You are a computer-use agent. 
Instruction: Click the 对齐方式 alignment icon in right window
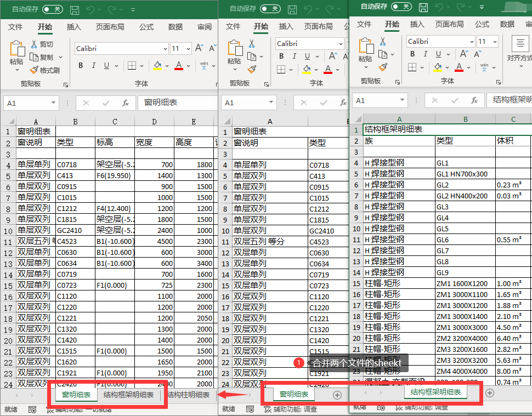(x=519, y=44)
